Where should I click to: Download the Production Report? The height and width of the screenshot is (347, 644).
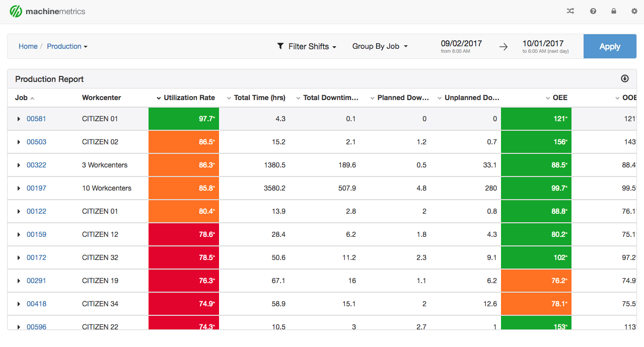pyautogui.click(x=624, y=79)
